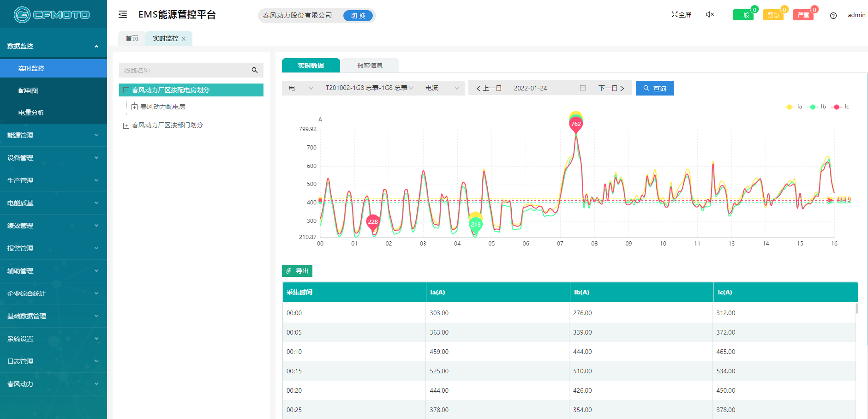The image size is (868, 419).
Task: Click the search magnifier in line name box
Action: coord(254,70)
